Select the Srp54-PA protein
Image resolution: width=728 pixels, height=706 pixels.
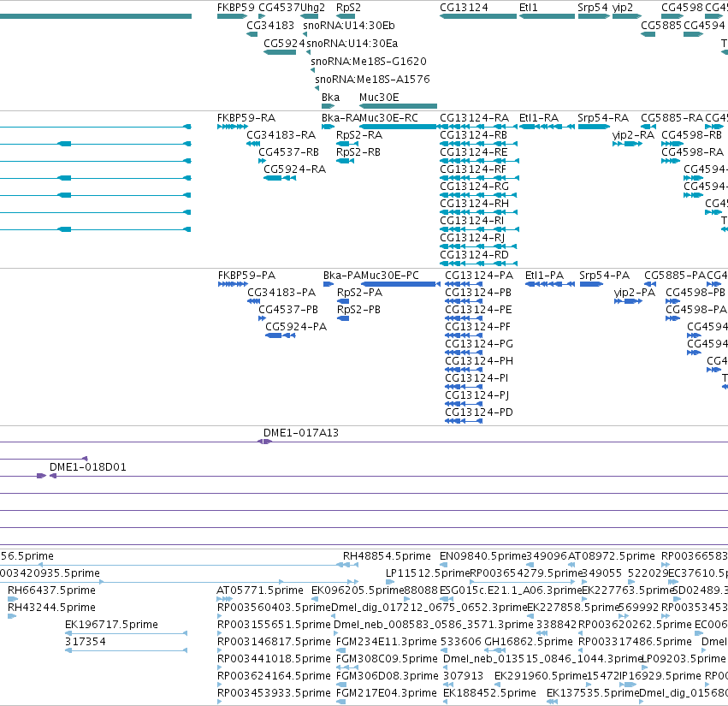coord(605,276)
